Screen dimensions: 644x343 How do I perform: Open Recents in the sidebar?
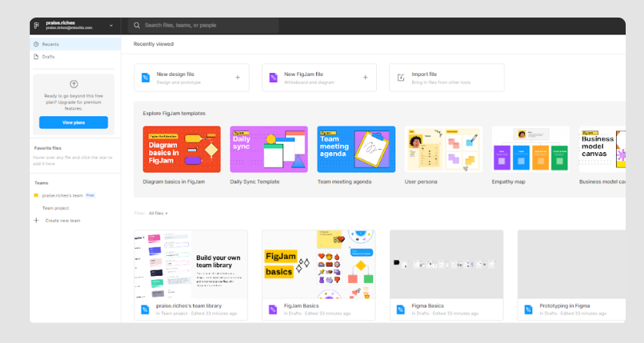point(75,45)
